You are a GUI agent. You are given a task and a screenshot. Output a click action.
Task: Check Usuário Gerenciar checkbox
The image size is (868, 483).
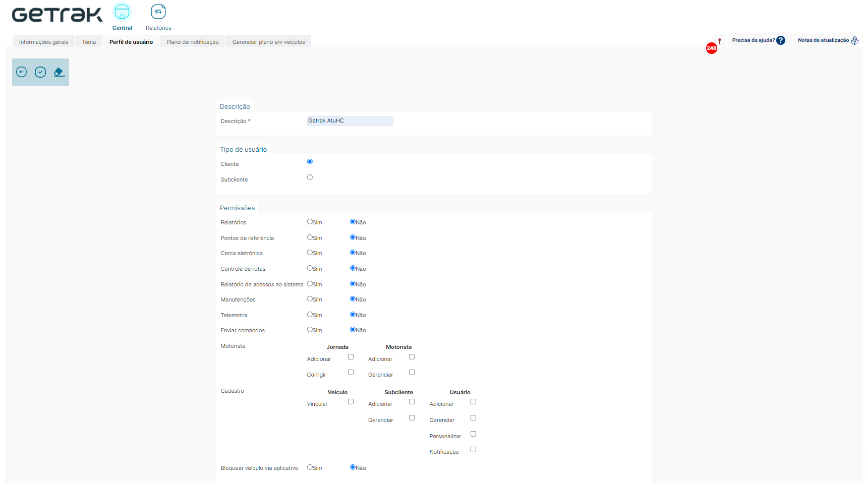(x=473, y=418)
